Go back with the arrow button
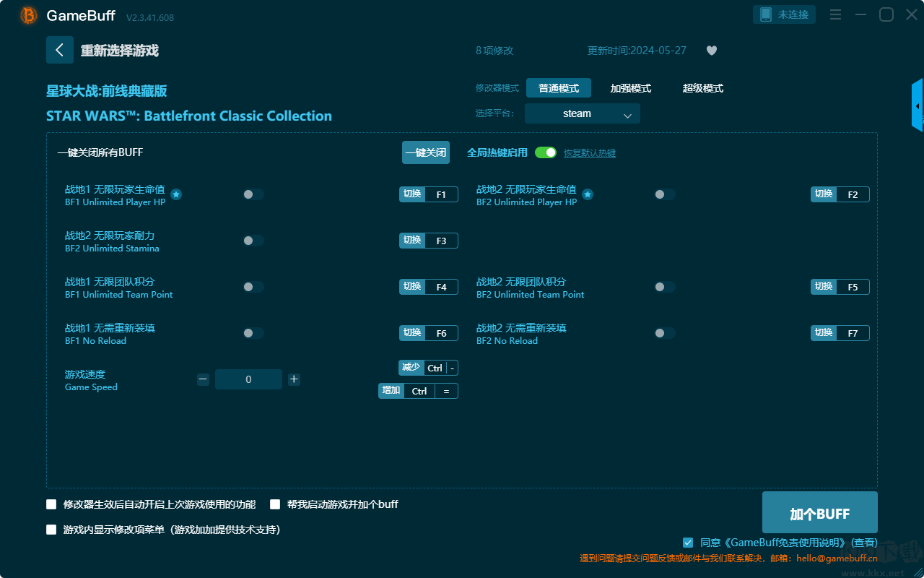 (60, 50)
